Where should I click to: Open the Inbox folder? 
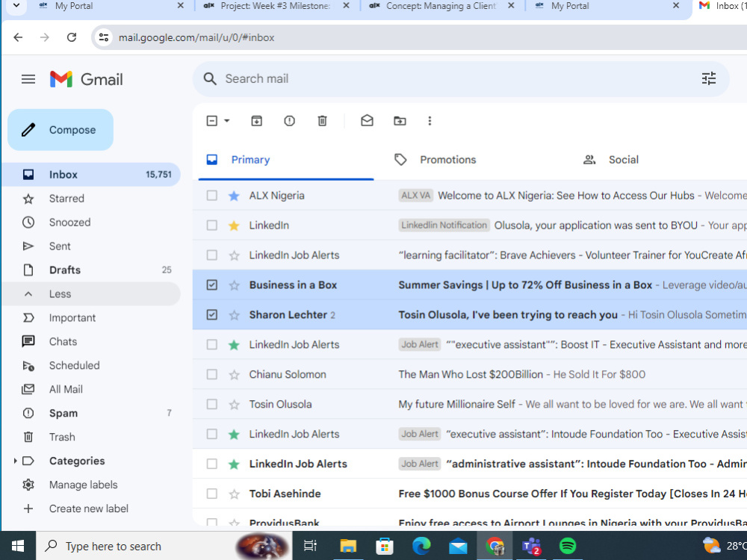pyautogui.click(x=91, y=175)
